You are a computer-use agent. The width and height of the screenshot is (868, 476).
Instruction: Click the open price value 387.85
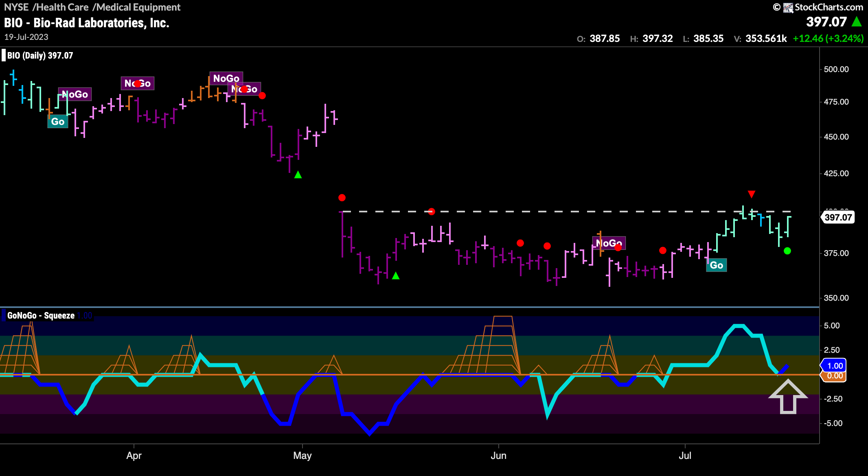pos(605,39)
